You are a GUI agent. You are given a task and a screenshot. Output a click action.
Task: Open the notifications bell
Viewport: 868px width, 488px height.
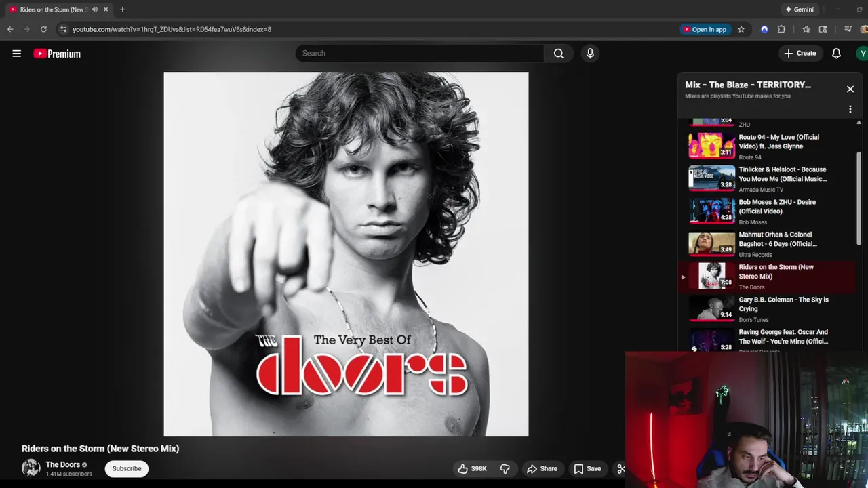point(836,53)
